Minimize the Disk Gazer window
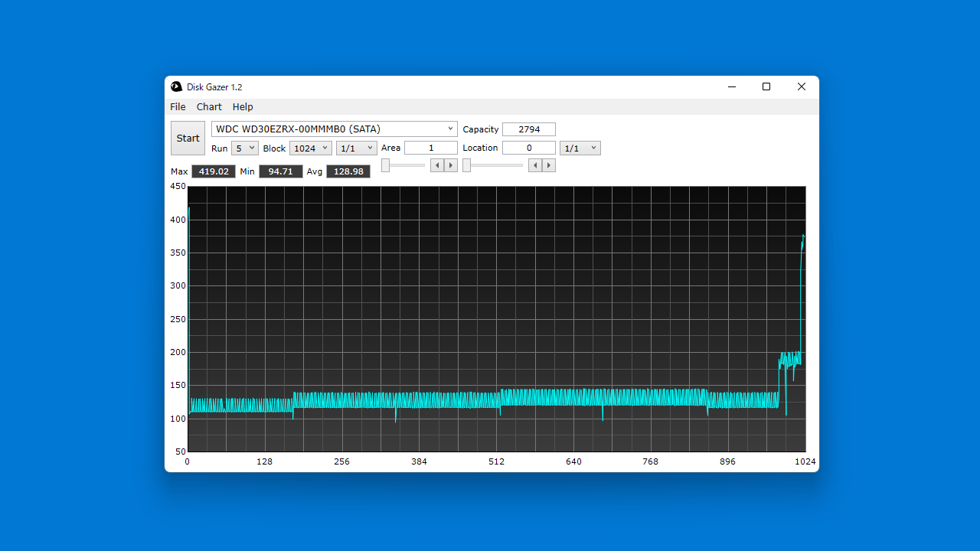Image resolution: width=980 pixels, height=551 pixels. point(731,86)
